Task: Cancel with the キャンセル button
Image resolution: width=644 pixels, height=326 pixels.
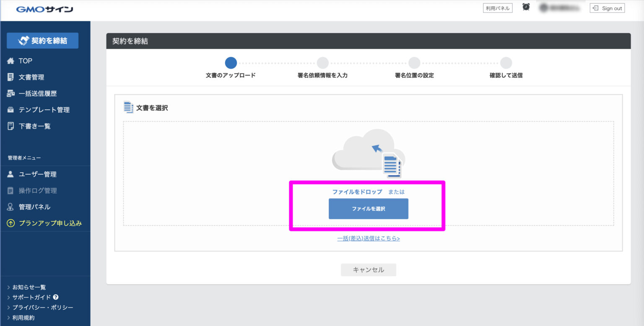Action: 368,270
